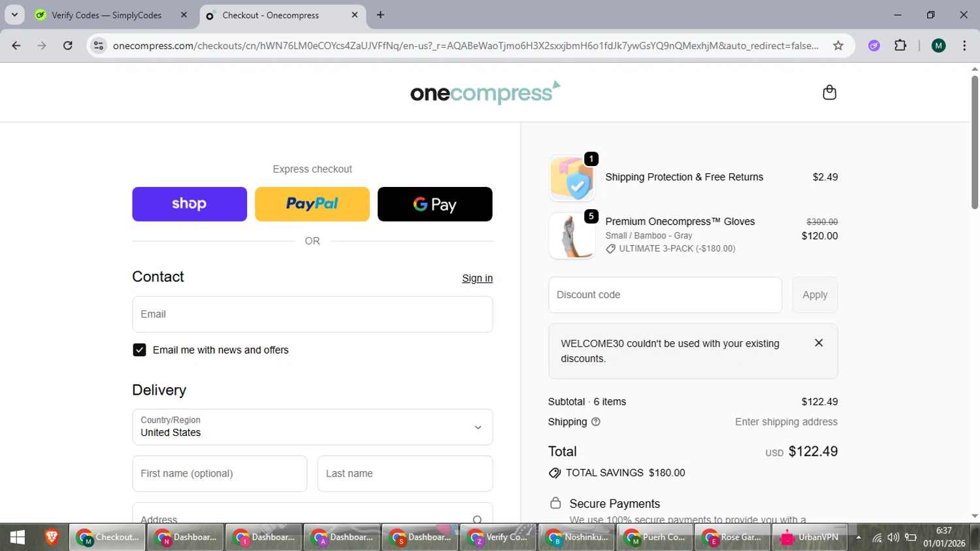The width and height of the screenshot is (980, 551).
Task: Click the search icon in Address field
Action: tap(478, 520)
